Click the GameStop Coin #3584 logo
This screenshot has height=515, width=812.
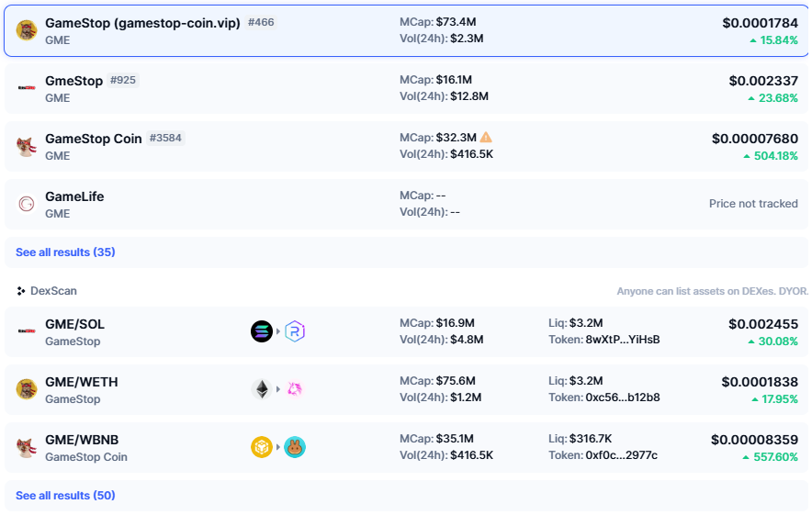pos(27,147)
